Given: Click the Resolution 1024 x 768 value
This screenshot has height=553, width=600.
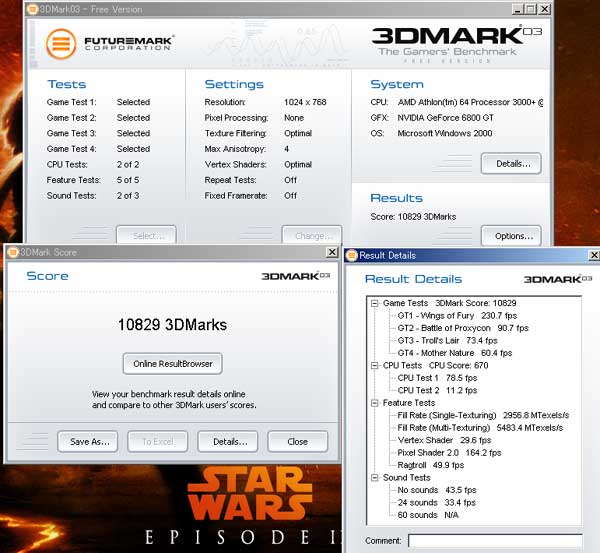Looking at the screenshot, I should click(305, 102).
